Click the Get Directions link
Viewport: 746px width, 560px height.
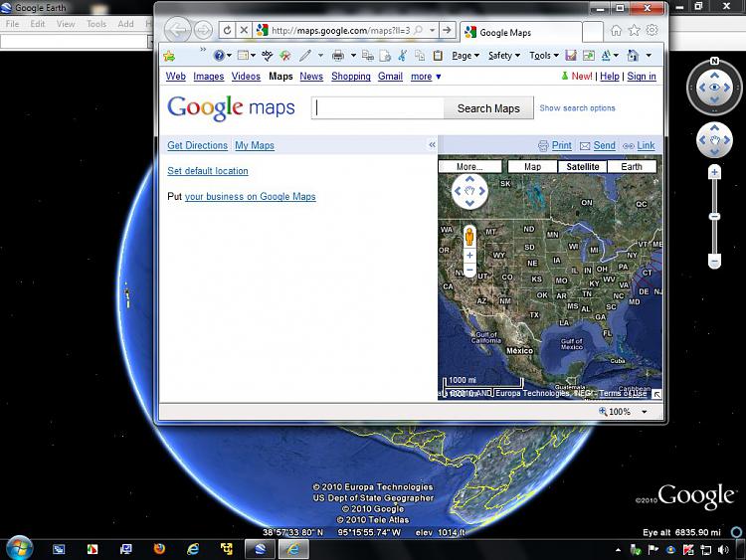pyautogui.click(x=198, y=145)
